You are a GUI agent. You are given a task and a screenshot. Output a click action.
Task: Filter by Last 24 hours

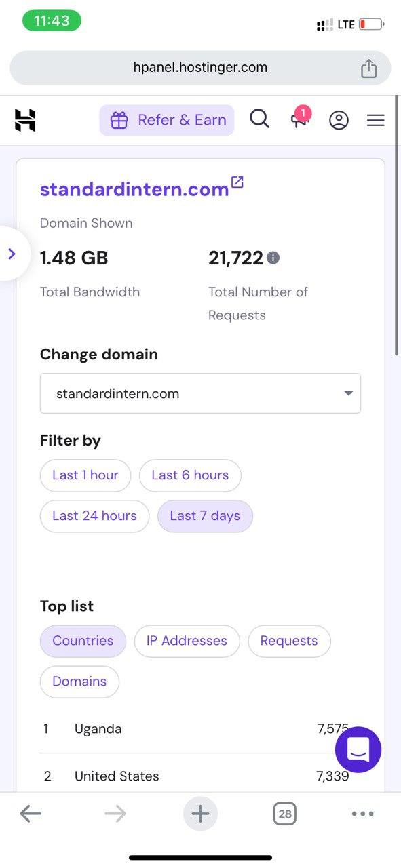pyautogui.click(x=95, y=516)
